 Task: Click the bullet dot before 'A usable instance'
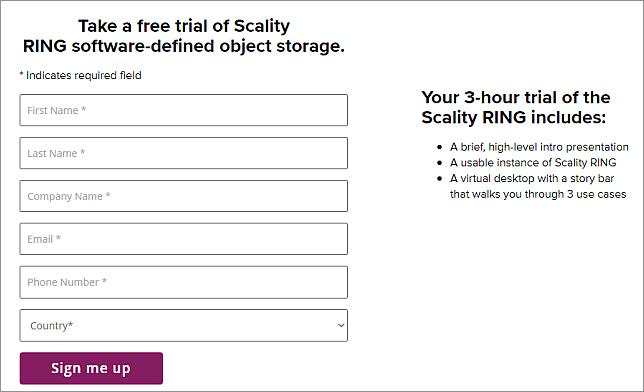pyautogui.click(x=440, y=163)
